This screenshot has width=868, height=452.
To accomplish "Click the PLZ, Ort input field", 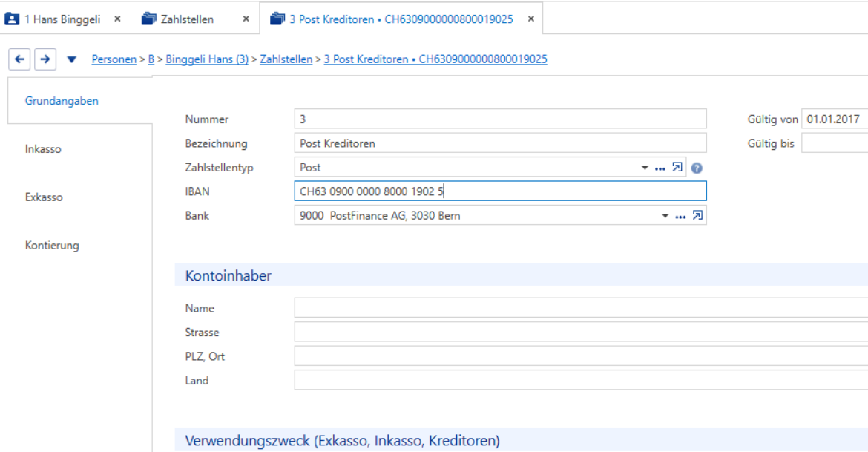I will [x=581, y=356].
